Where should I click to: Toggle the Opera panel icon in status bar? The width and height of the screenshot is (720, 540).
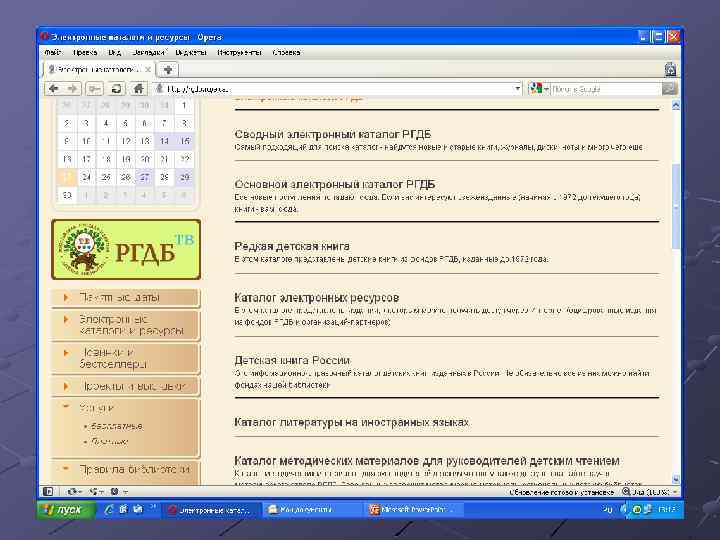[48, 491]
